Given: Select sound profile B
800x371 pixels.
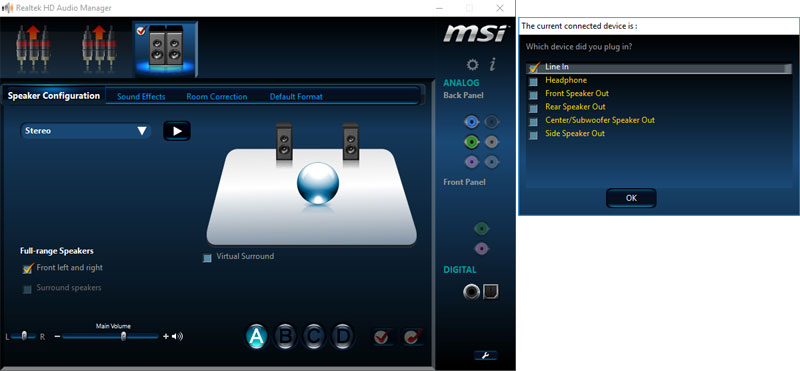Looking at the screenshot, I should pyautogui.click(x=286, y=336).
